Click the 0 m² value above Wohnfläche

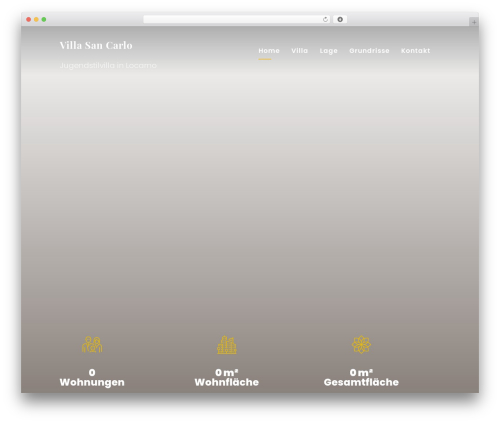(227, 372)
